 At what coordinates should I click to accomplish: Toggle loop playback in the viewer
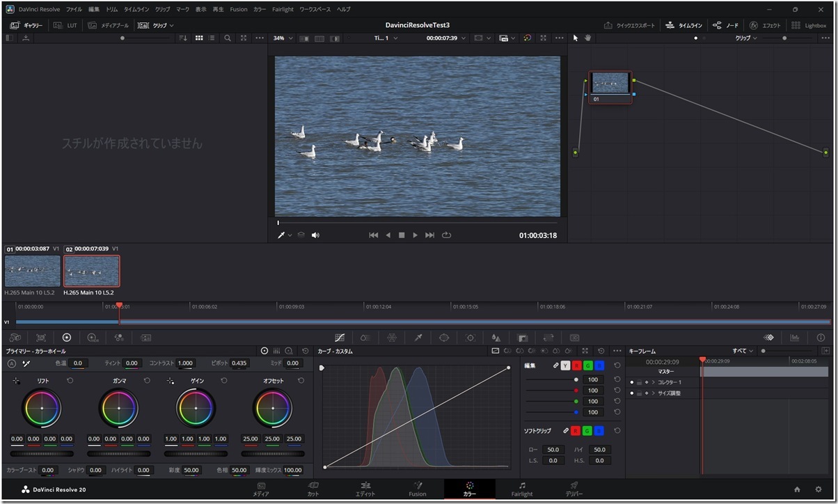point(447,235)
